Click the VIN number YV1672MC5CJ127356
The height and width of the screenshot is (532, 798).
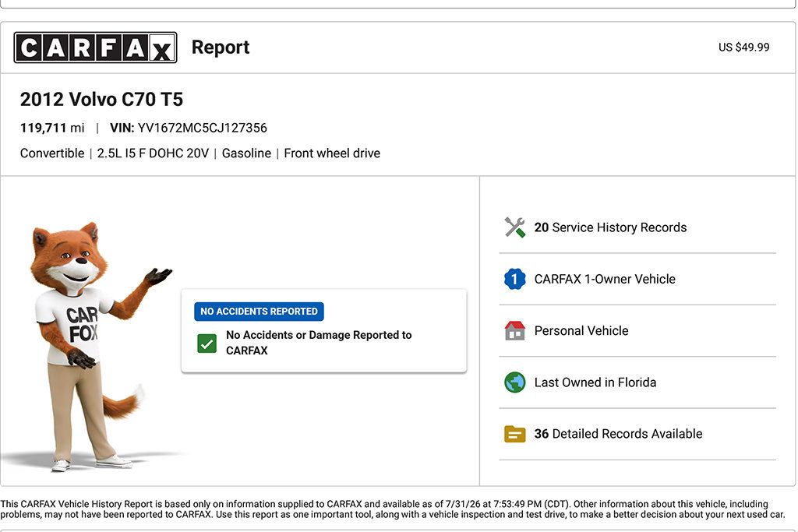(x=202, y=128)
